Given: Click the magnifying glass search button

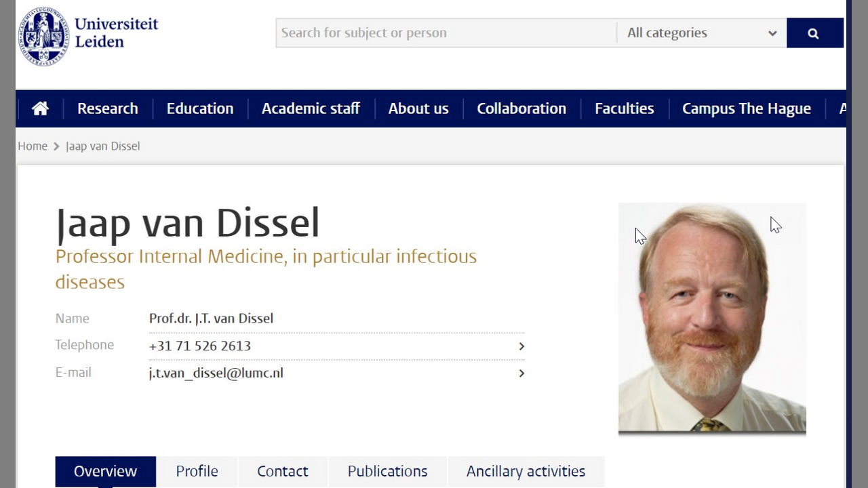Looking at the screenshot, I should coord(814,33).
